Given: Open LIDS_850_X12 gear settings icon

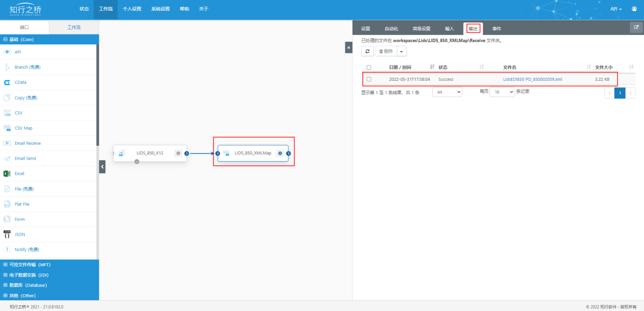Looking at the screenshot, I should point(178,153).
